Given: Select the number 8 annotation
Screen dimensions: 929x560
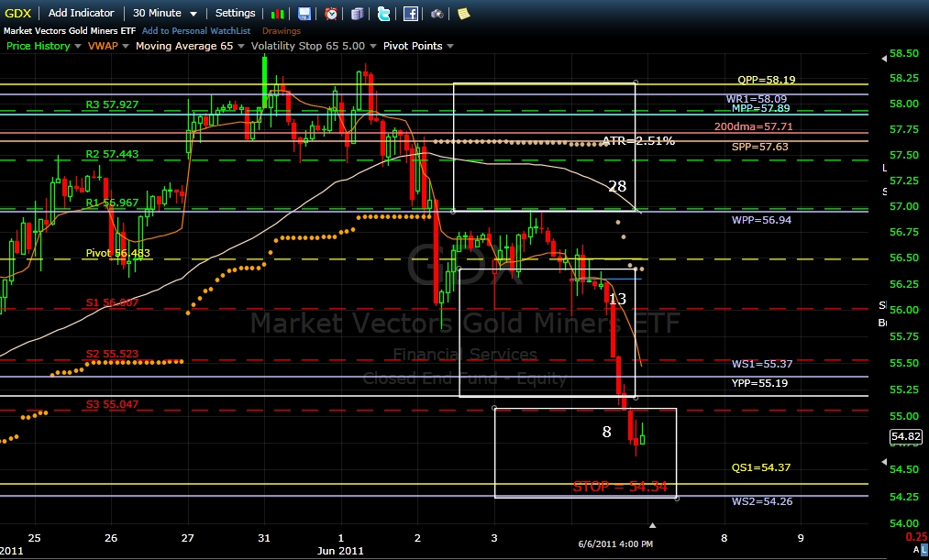Looking at the screenshot, I should pos(606,432).
